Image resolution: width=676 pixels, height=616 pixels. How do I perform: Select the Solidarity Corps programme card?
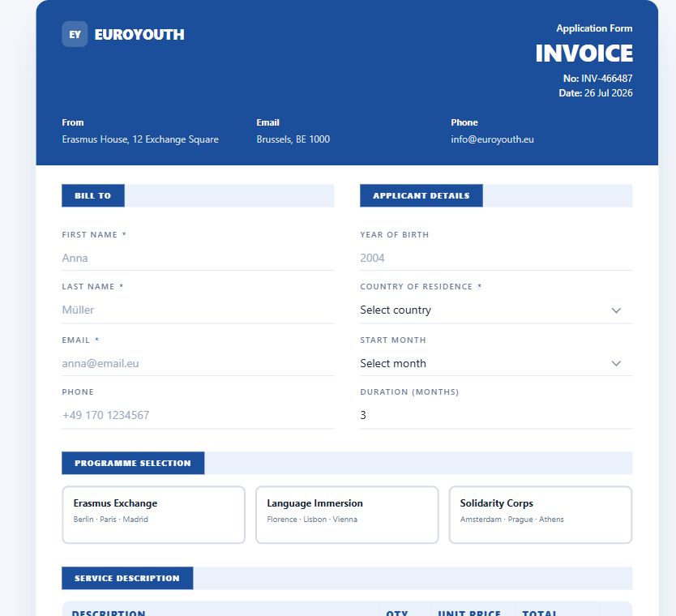click(x=541, y=515)
